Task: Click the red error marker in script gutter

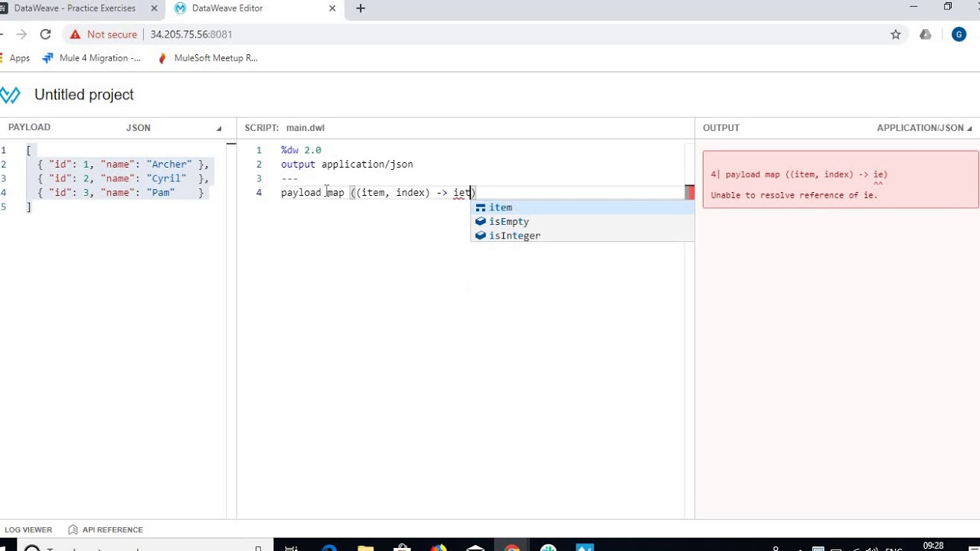Action: 690,192
